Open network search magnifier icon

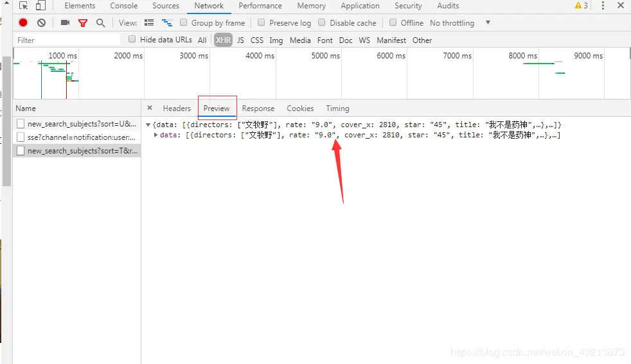[x=101, y=23]
